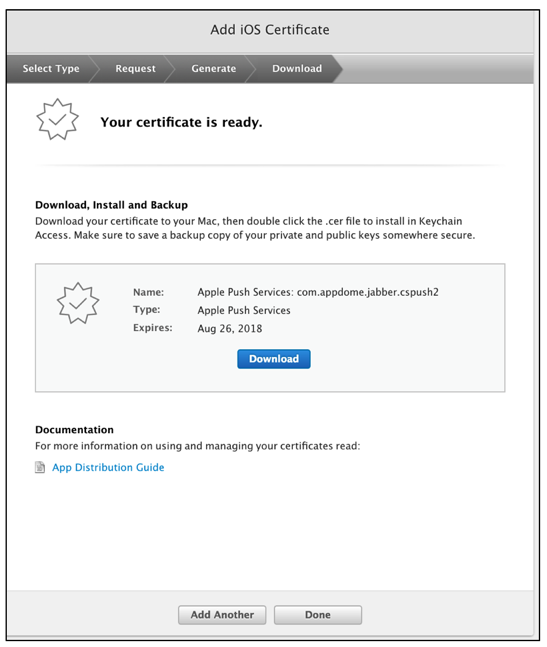Screen dimensions: 547x647
Task: Click the type value 'Apple Push Services'
Action: pos(244,310)
